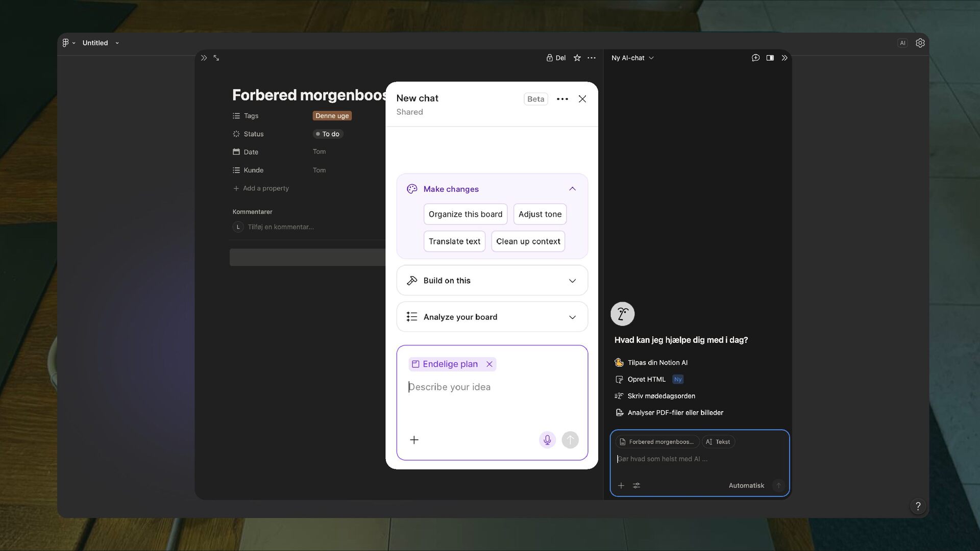This screenshot has height=551, width=980.
Task: Open the three-dots menu in New chat header
Action: tap(562, 99)
